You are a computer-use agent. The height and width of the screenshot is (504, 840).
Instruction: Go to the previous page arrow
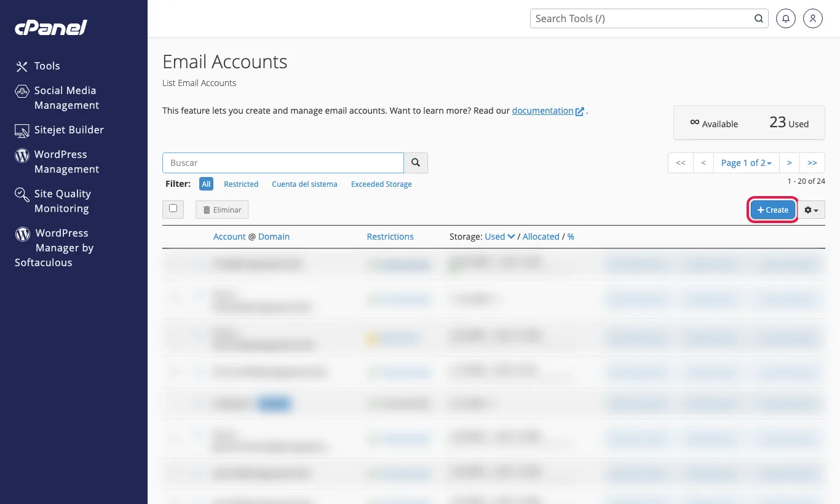[x=703, y=163]
